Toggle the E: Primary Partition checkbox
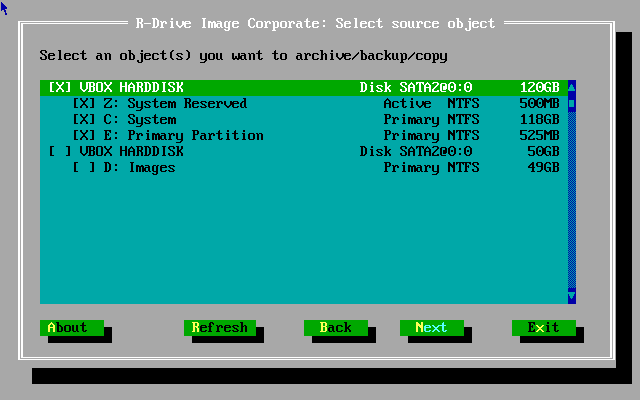Screen dimensions: 640x400 click(84, 135)
